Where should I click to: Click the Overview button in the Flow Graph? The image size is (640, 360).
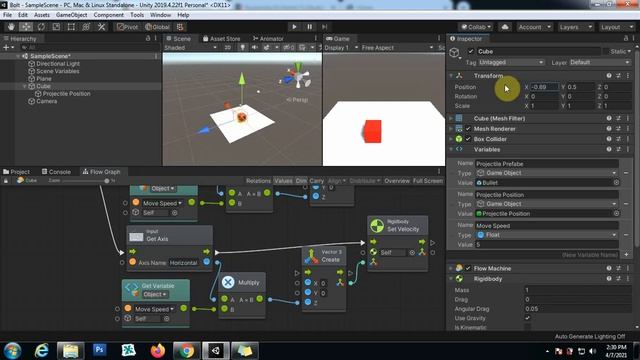point(397,180)
